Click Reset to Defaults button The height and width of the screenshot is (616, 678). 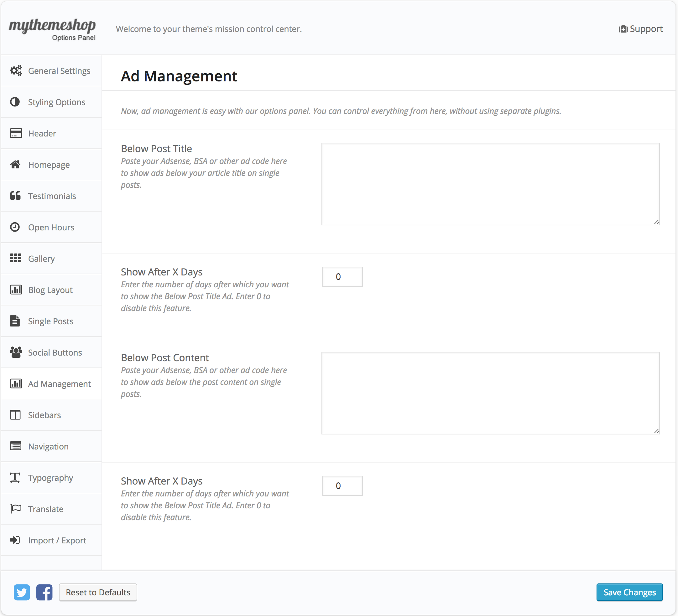(98, 592)
